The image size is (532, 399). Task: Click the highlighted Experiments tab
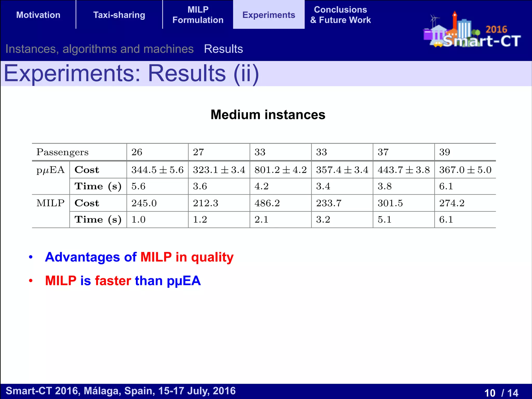[x=269, y=15]
